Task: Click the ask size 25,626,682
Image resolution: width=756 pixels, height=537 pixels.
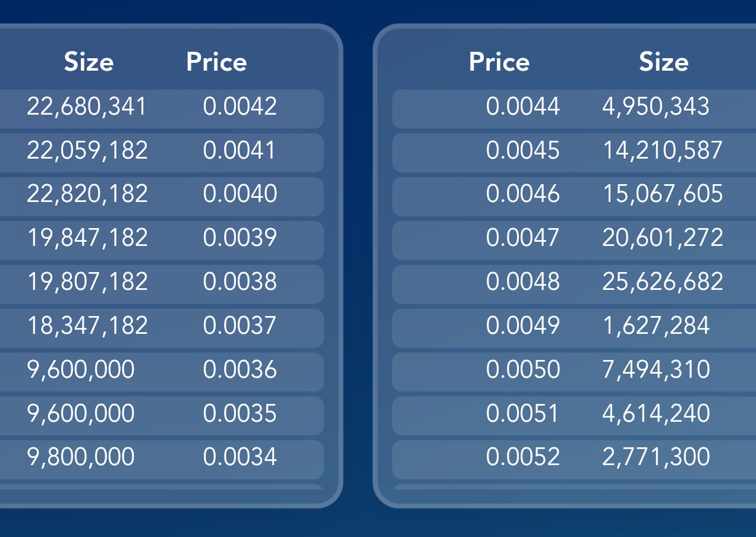Action: point(663,282)
